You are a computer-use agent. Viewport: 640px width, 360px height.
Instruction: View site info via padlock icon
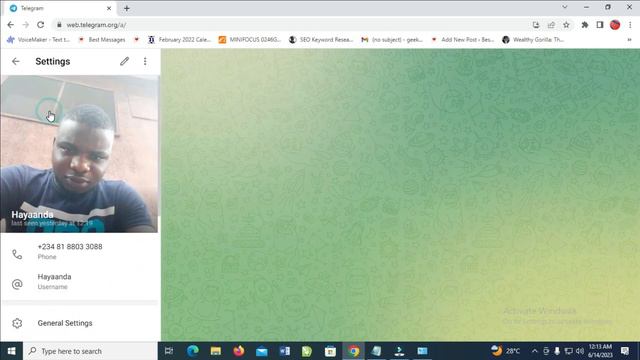(x=59, y=25)
